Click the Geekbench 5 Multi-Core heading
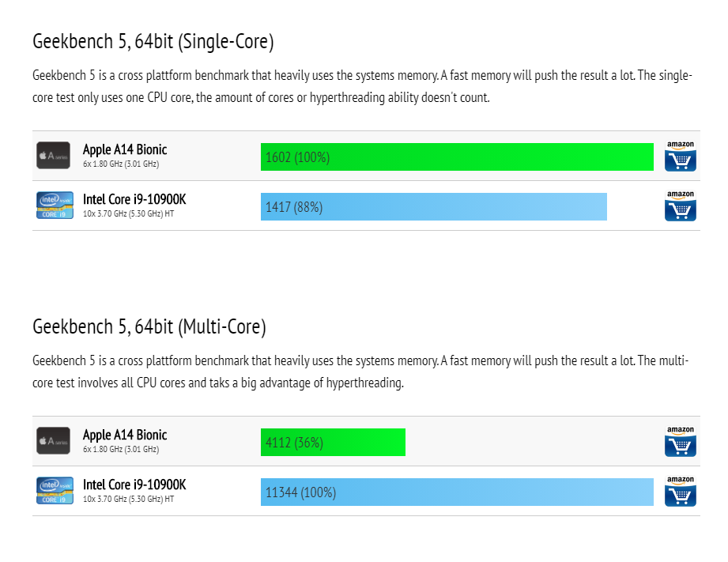728x562 pixels. pyautogui.click(x=149, y=326)
